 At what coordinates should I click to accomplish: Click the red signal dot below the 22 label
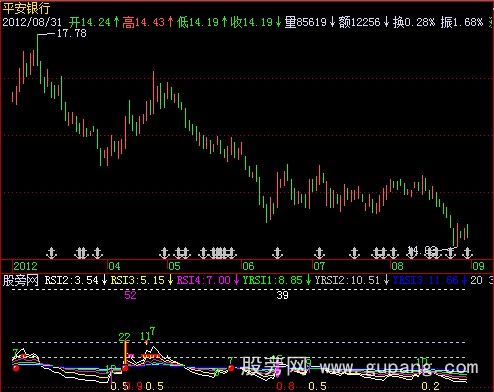125,368
